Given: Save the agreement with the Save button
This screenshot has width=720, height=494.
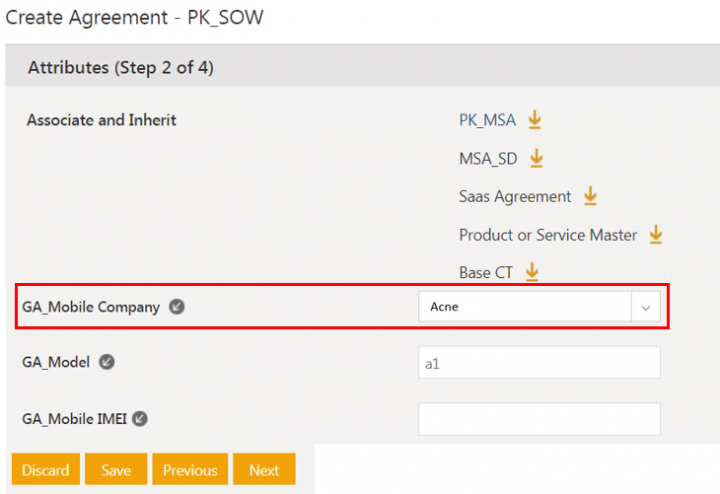Looking at the screenshot, I should [x=116, y=470].
